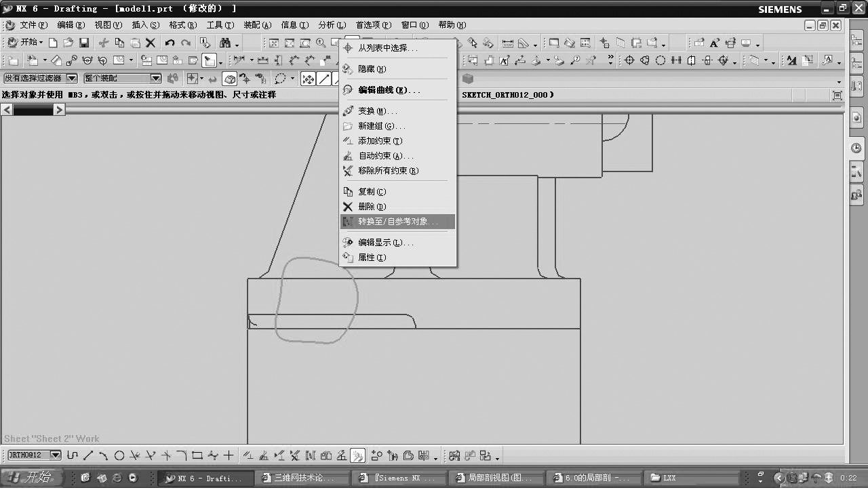This screenshot has width=868, height=490.
Task: Click the Delete X icon in the toolbar
Action: [x=151, y=43]
